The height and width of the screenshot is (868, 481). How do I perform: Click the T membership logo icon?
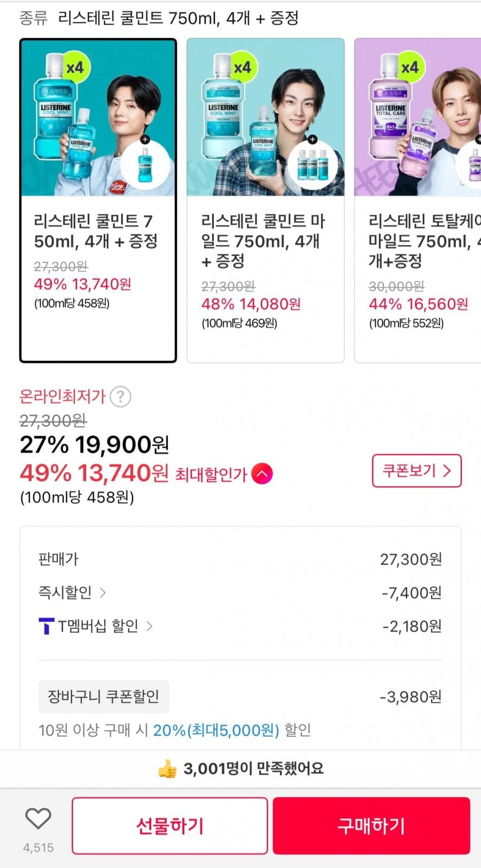point(46,626)
